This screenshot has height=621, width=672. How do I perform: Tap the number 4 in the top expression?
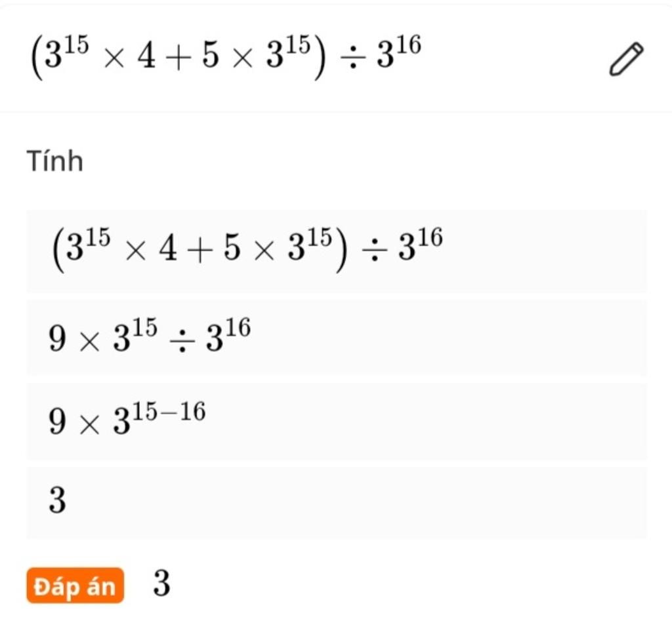coord(146,57)
